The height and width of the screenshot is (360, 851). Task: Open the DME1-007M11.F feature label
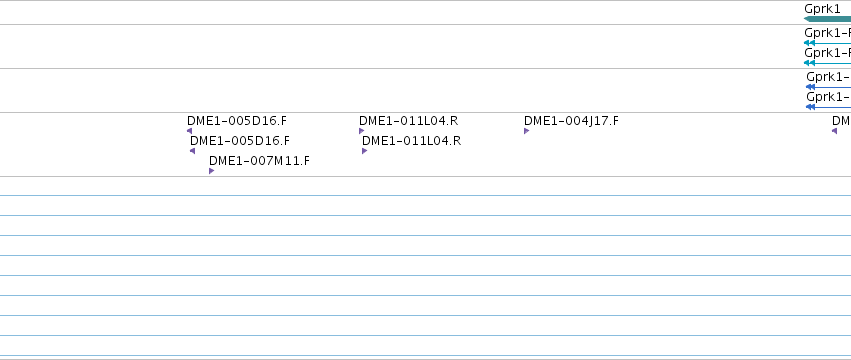pos(259,161)
